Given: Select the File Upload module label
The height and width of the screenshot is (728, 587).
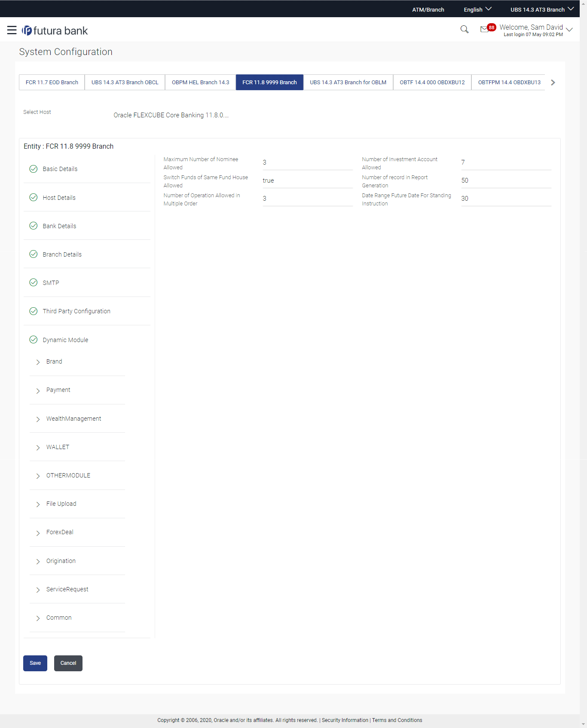Looking at the screenshot, I should [x=61, y=504].
